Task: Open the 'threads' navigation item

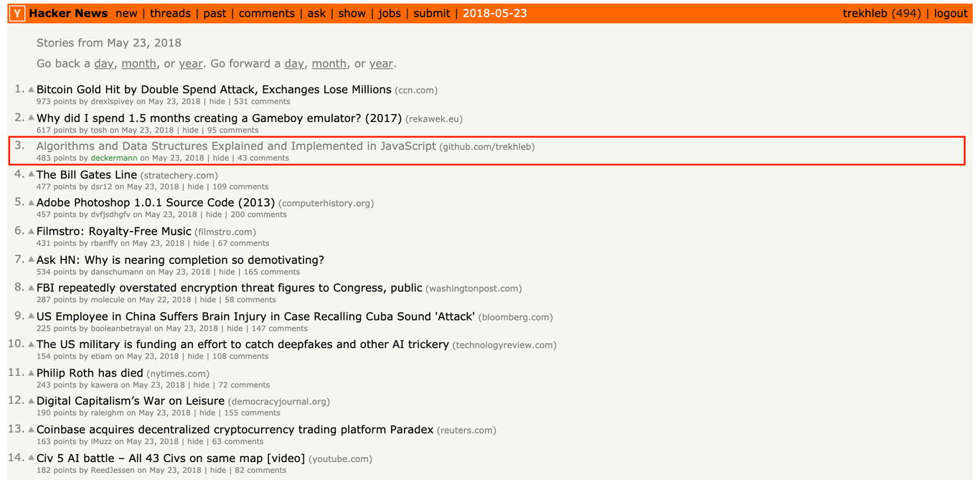Action: tap(170, 14)
